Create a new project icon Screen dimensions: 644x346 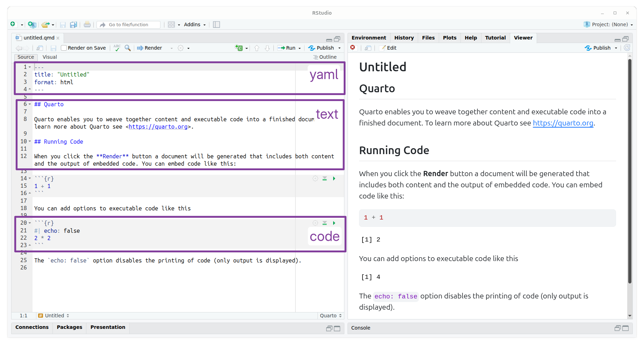(x=32, y=24)
